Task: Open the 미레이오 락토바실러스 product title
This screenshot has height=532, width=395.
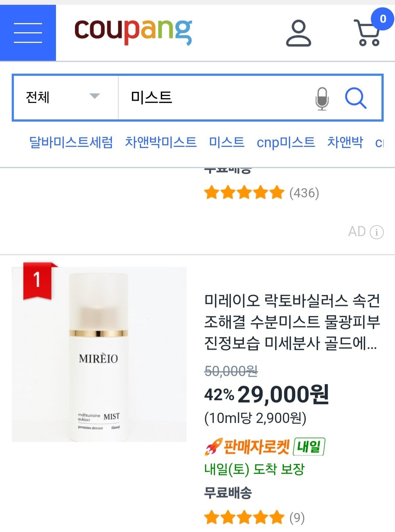Action: click(x=292, y=321)
